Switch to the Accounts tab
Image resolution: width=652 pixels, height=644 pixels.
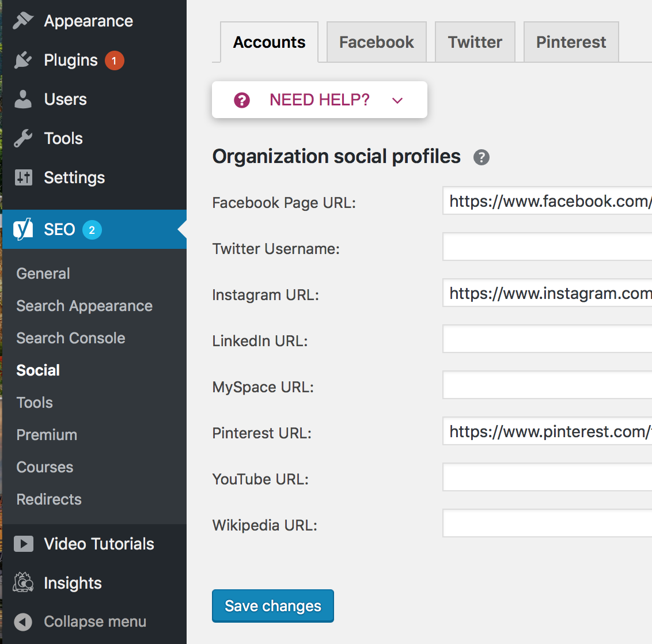coord(269,42)
